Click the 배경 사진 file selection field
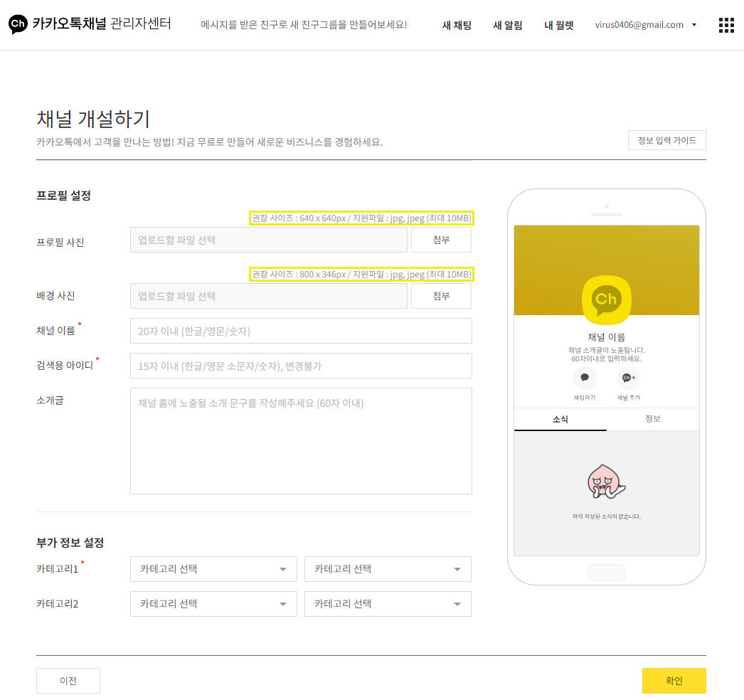This screenshot has width=744, height=700. (x=269, y=296)
